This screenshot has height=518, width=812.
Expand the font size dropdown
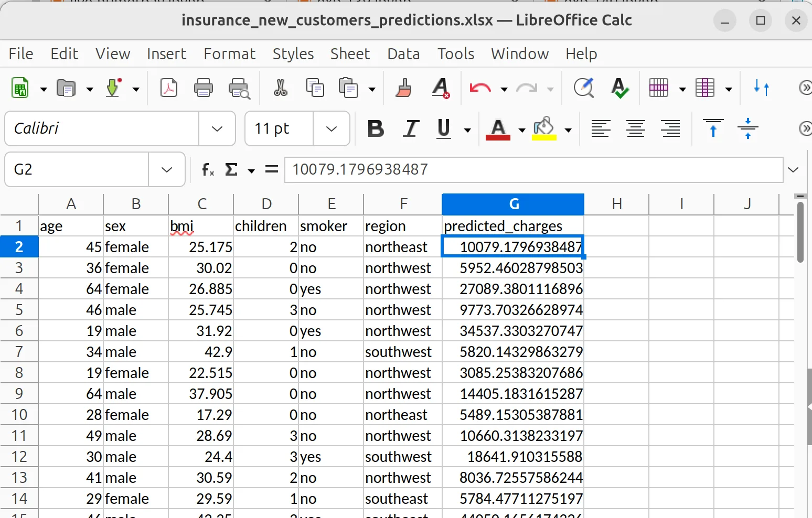coord(332,128)
